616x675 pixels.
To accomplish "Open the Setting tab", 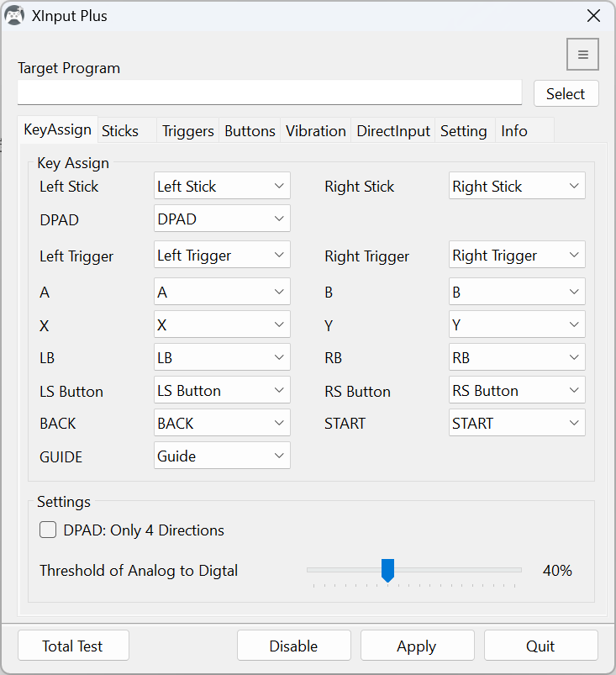I will pyautogui.click(x=464, y=130).
